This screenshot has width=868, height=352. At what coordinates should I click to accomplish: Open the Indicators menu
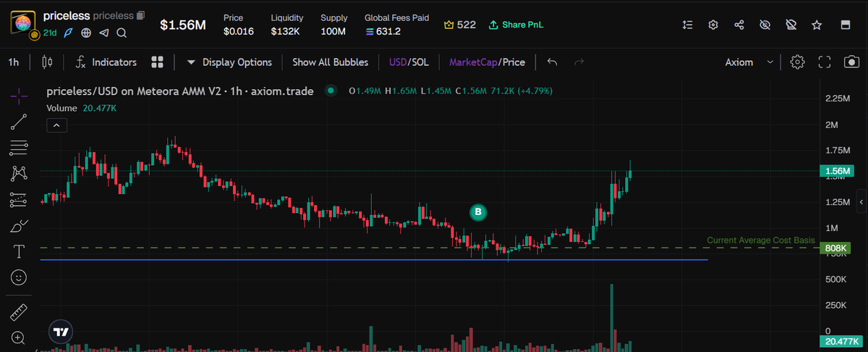pyautogui.click(x=106, y=62)
